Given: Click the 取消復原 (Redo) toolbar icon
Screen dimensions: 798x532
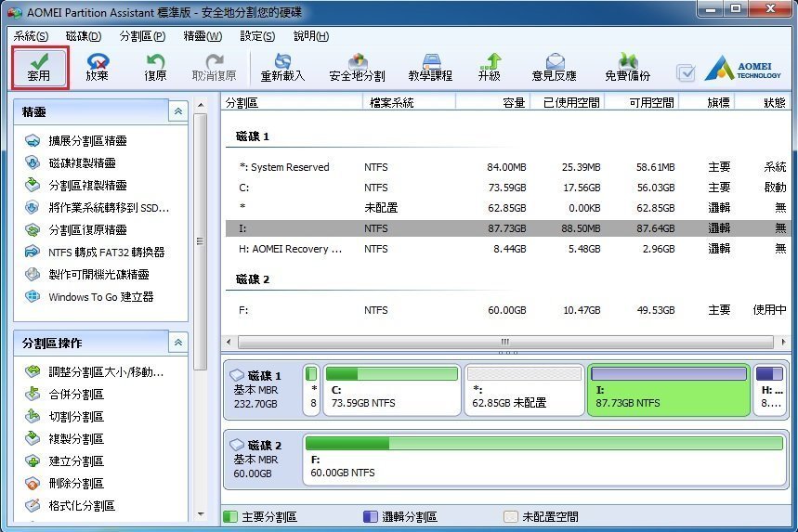Looking at the screenshot, I should click(x=214, y=68).
